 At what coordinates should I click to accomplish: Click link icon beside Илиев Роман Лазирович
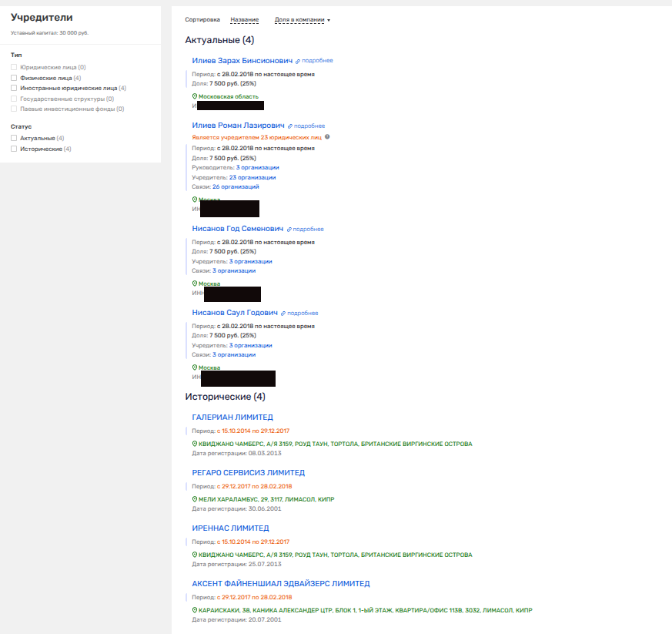click(x=290, y=126)
